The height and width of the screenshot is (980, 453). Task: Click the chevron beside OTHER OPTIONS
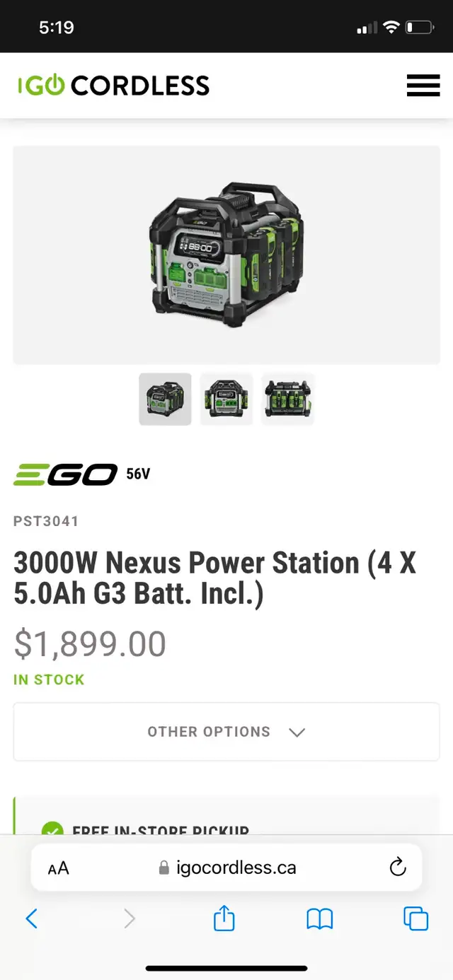pyautogui.click(x=297, y=733)
